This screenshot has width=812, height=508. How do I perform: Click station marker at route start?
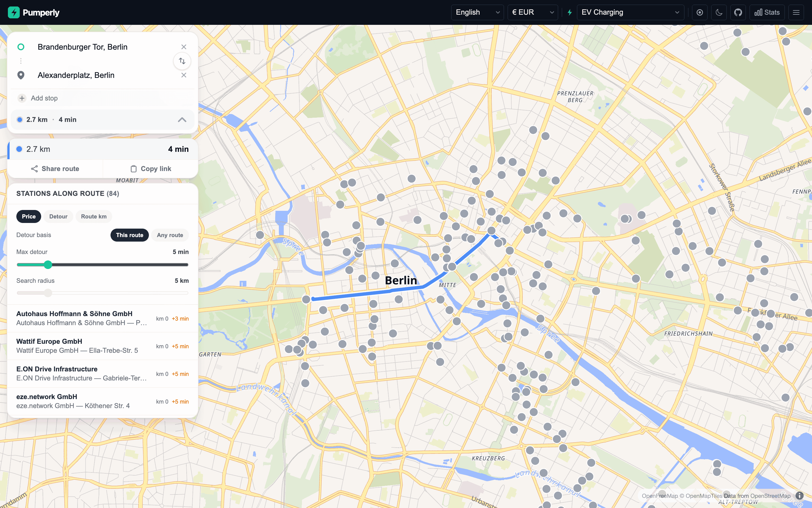pyautogui.click(x=306, y=299)
